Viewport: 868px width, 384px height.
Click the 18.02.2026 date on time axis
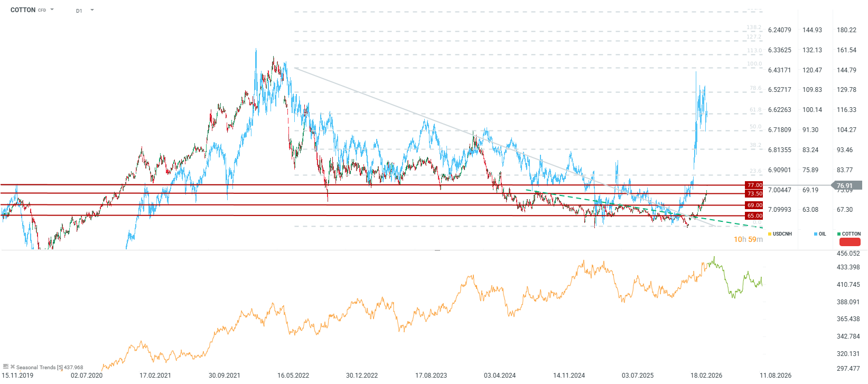click(706, 376)
